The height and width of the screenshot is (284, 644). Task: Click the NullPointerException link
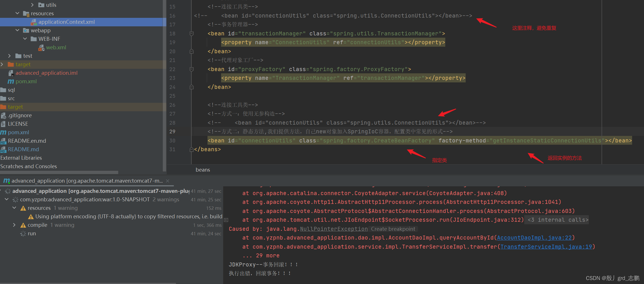click(x=334, y=229)
